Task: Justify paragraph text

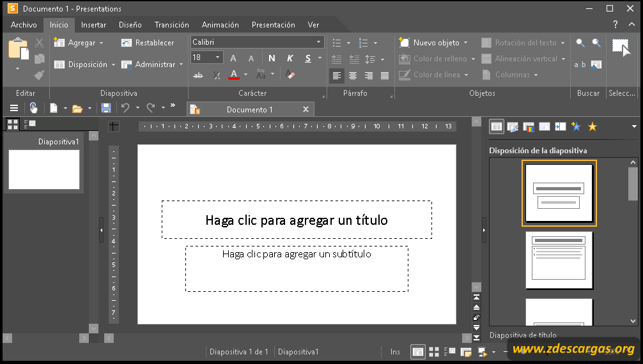Action: coord(385,75)
